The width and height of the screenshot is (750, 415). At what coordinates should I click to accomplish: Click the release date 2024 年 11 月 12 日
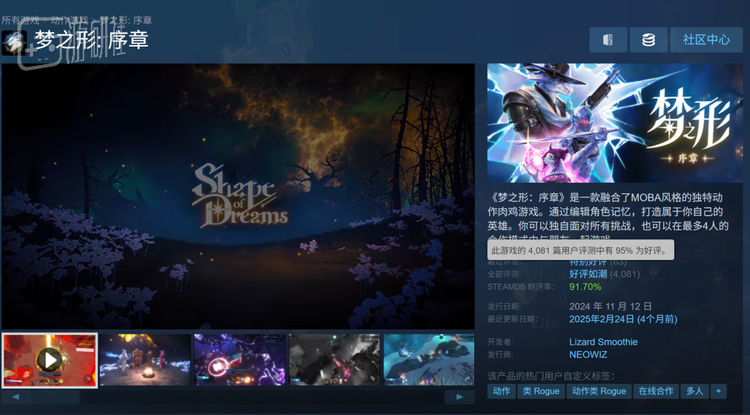pyautogui.click(x=610, y=306)
